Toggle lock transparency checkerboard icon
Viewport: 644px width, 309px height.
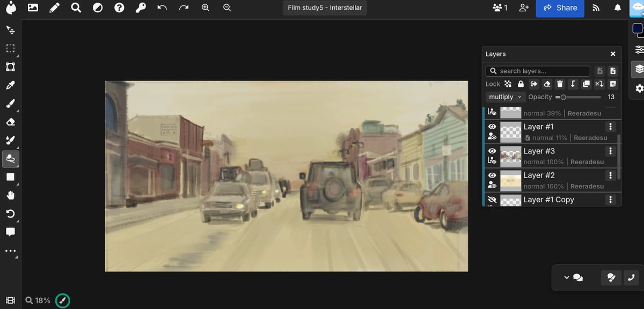pos(508,84)
